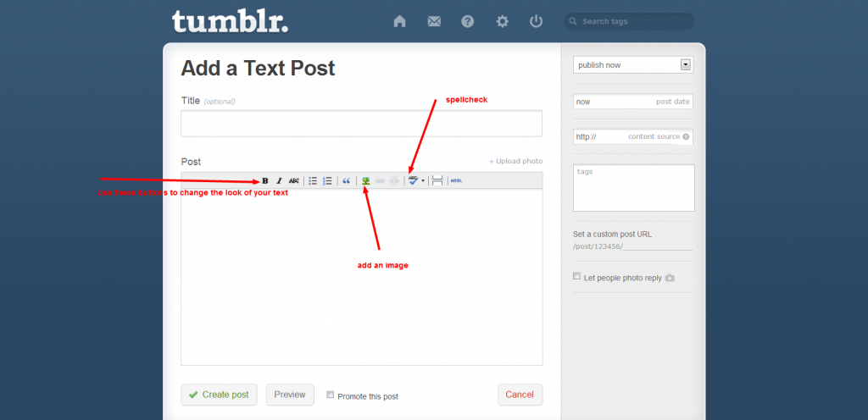Open the messages envelope icon

434,21
